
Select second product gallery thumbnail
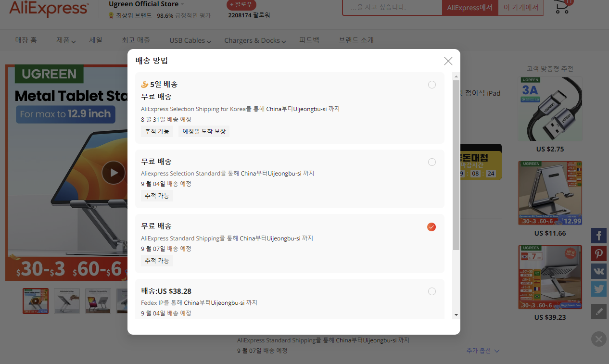(x=67, y=301)
